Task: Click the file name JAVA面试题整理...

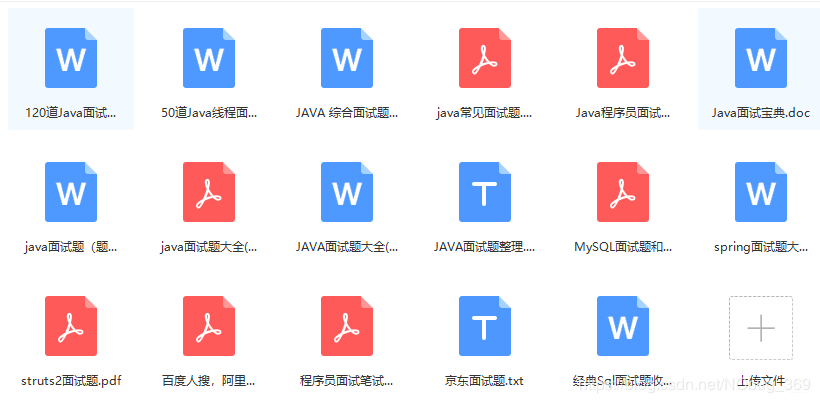Action: (485, 247)
